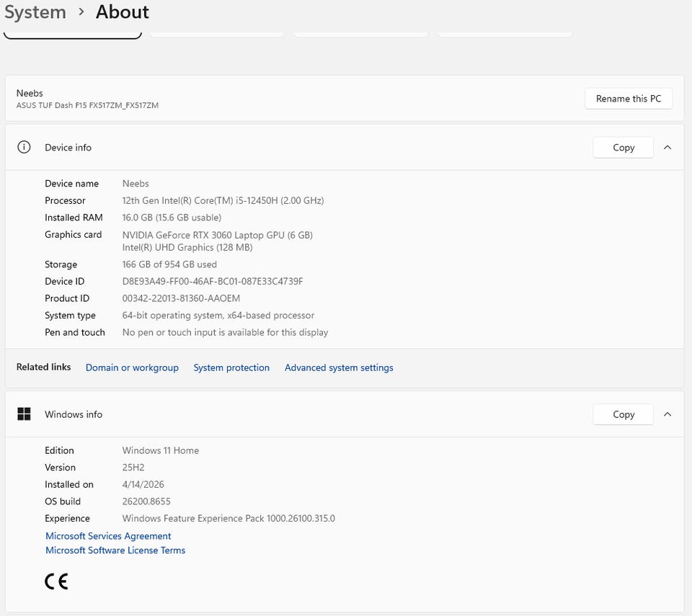Select the No pen or touch value
The height and width of the screenshot is (616, 692).
click(x=225, y=332)
